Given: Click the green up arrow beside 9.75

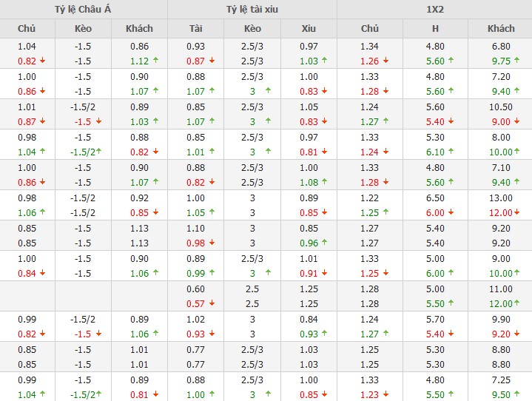Looking at the screenshot, I should 516,61.
